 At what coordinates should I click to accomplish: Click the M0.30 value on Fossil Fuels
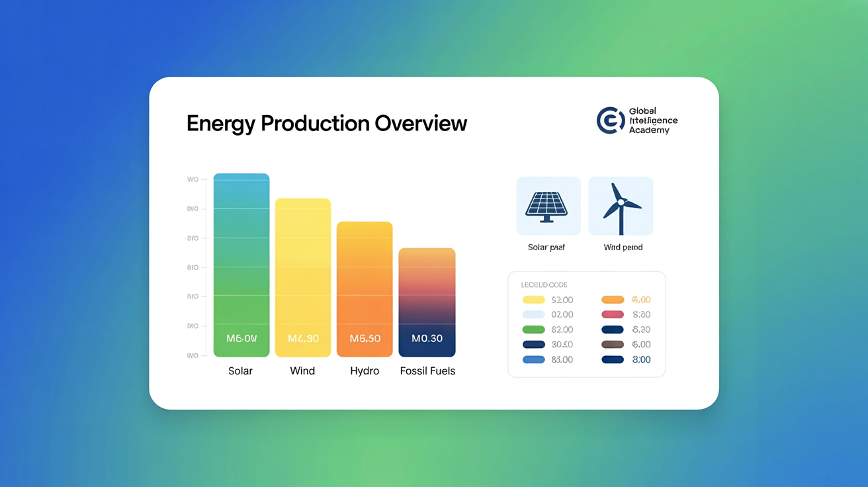click(x=426, y=338)
